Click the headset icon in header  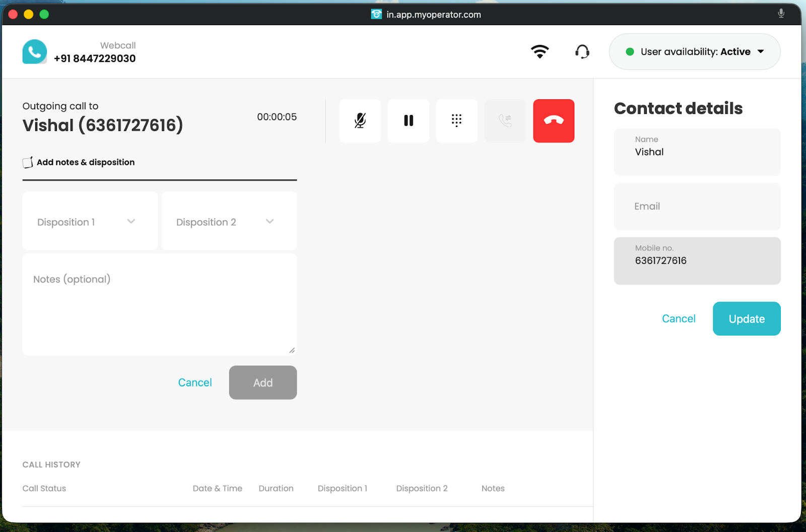[582, 51]
